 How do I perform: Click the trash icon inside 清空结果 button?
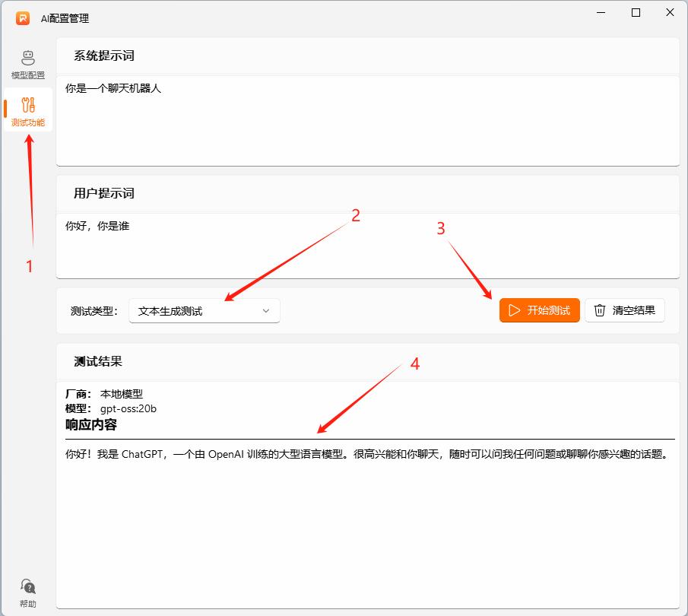coord(598,310)
